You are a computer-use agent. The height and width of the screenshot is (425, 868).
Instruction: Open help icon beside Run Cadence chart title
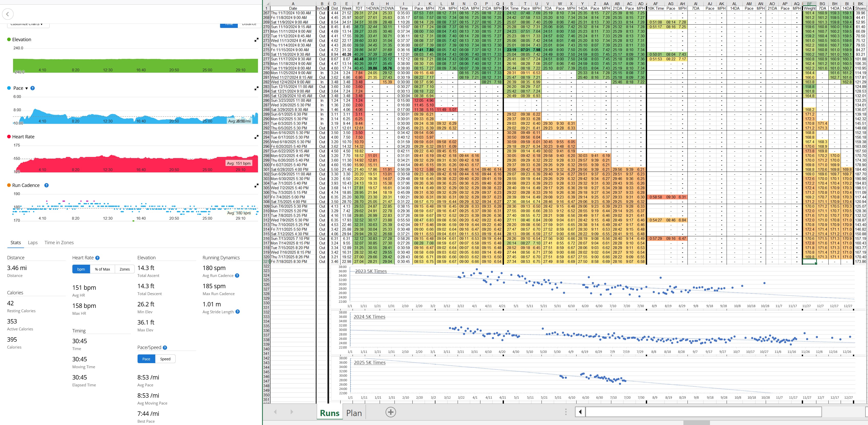click(x=47, y=185)
